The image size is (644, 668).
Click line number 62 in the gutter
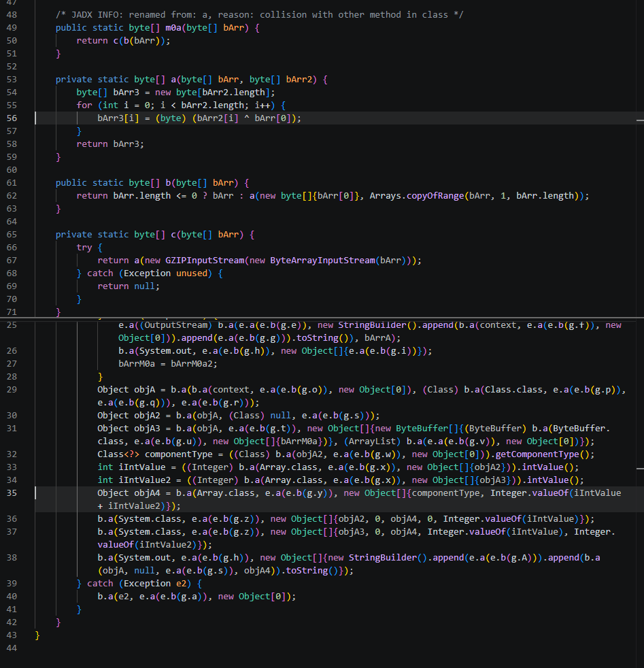click(12, 195)
